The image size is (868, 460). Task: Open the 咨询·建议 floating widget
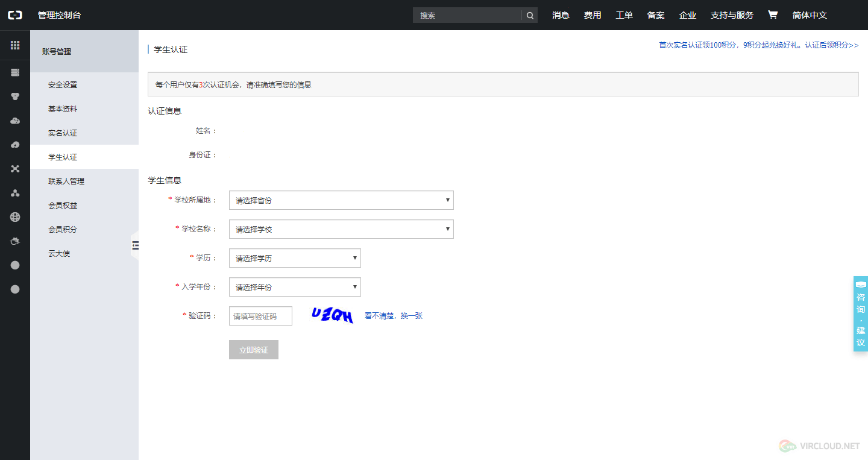tap(861, 313)
